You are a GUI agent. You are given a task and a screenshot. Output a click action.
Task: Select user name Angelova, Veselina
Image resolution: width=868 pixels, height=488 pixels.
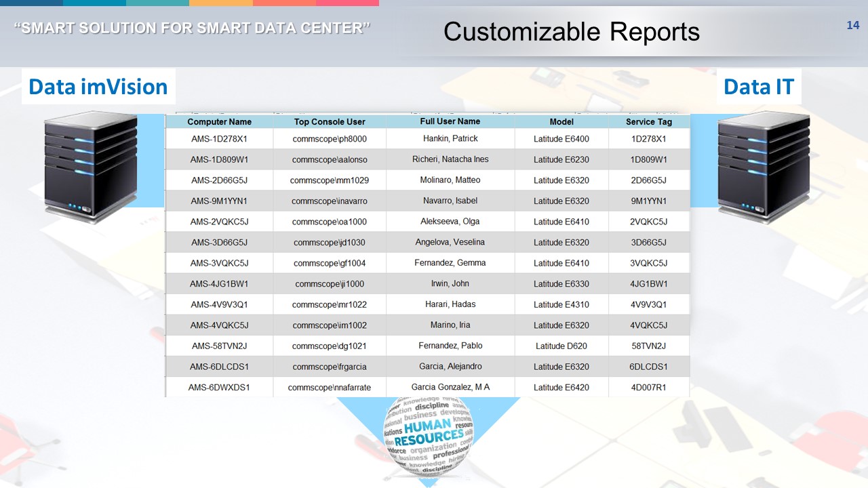450,242
